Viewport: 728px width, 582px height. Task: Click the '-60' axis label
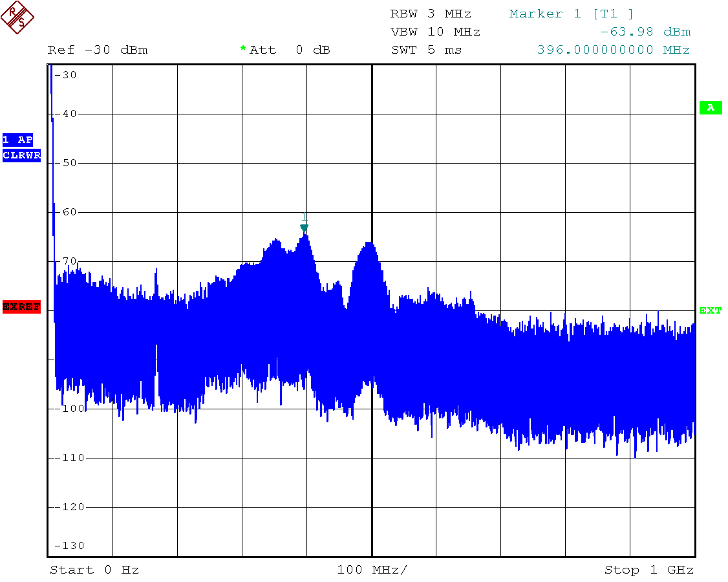(65, 212)
